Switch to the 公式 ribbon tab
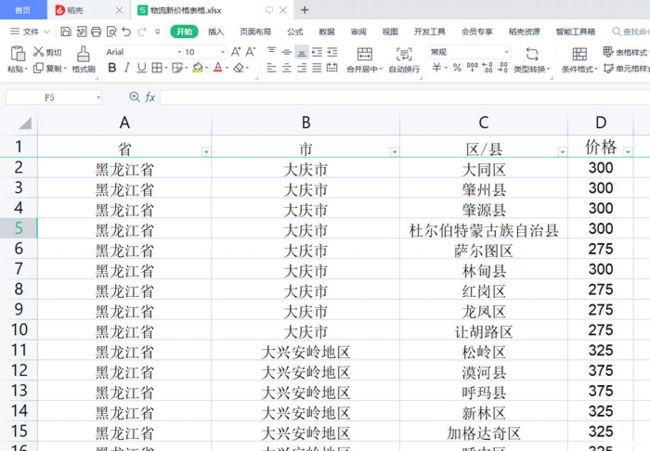This screenshot has height=451, width=650. tap(295, 32)
